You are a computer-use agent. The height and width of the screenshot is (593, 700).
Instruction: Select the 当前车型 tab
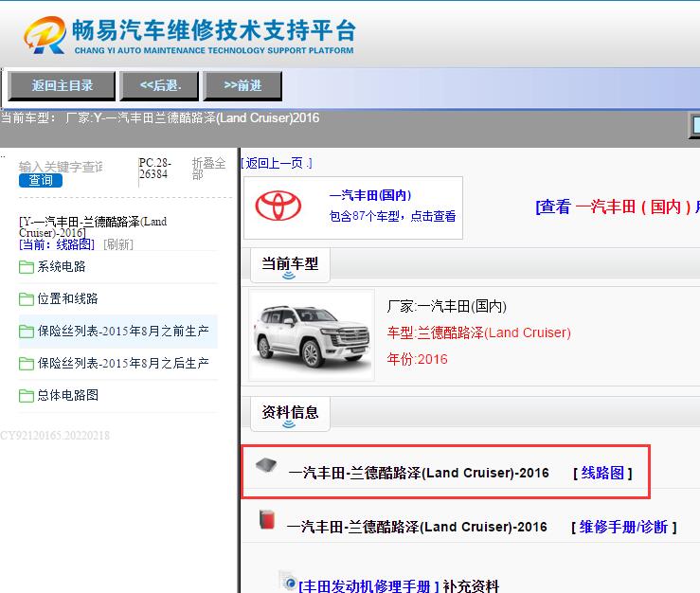[290, 264]
